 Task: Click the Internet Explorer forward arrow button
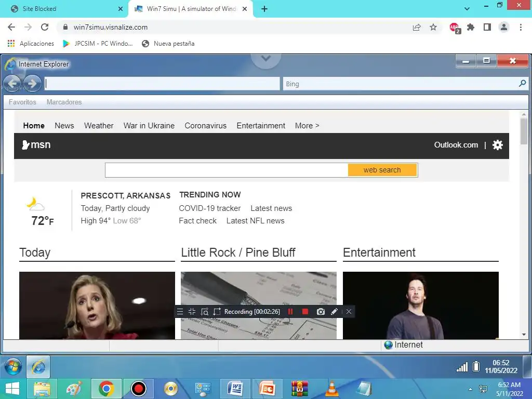[32, 83]
